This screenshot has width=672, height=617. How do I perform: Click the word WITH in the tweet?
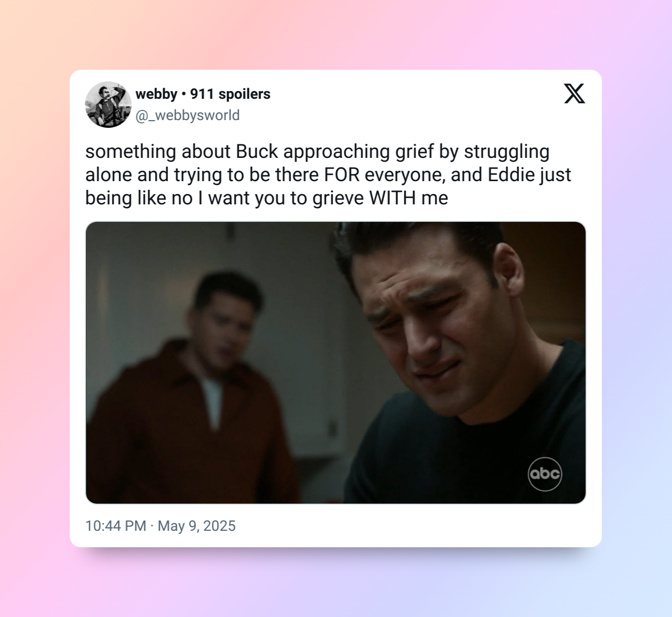[392, 198]
